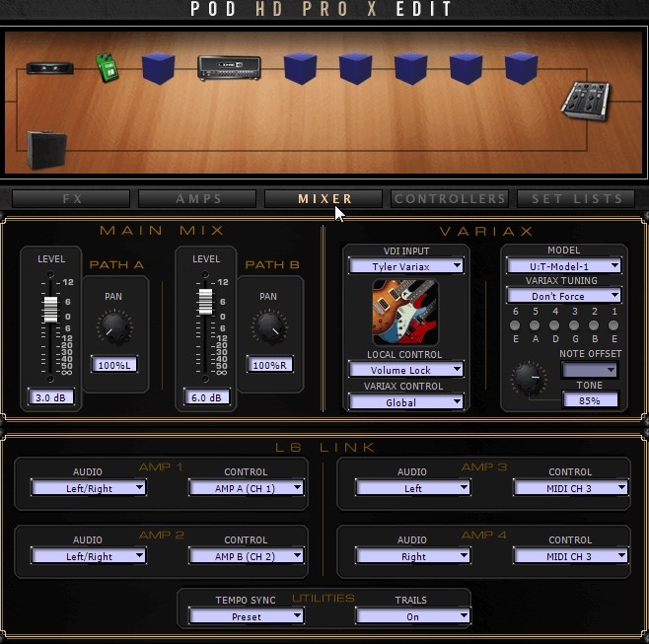
Task: Toggle string 2 B tuning indicator
Action: coord(594,325)
